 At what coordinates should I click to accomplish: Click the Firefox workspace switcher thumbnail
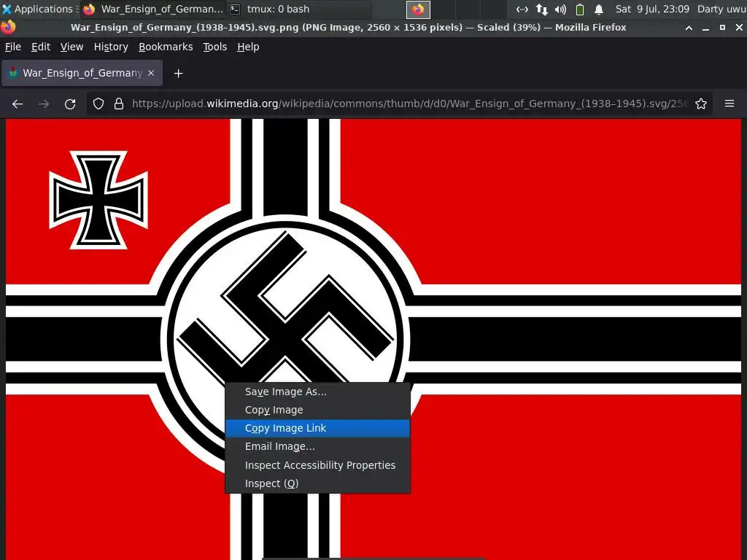click(x=418, y=9)
